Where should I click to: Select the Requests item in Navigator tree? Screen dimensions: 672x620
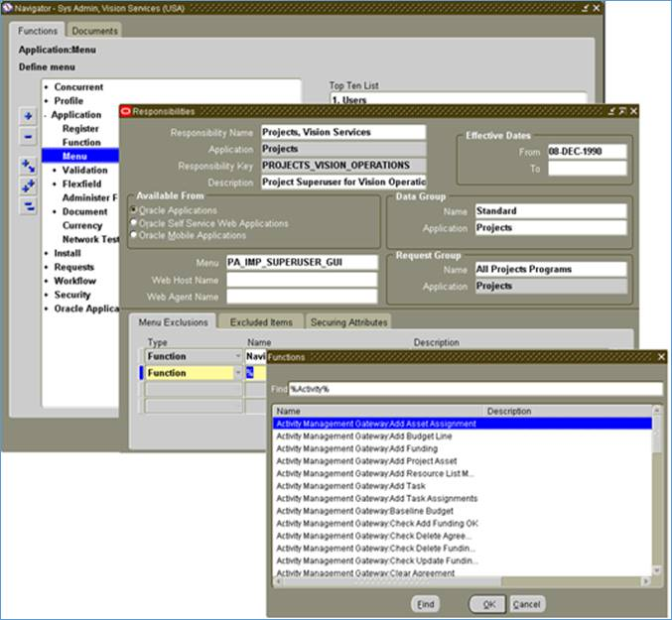[x=73, y=267]
